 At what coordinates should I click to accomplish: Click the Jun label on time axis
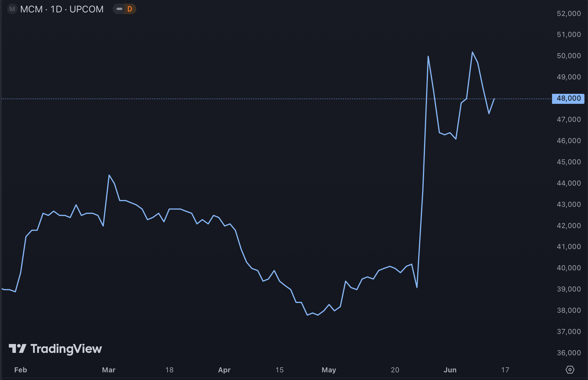pyautogui.click(x=450, y=370)
